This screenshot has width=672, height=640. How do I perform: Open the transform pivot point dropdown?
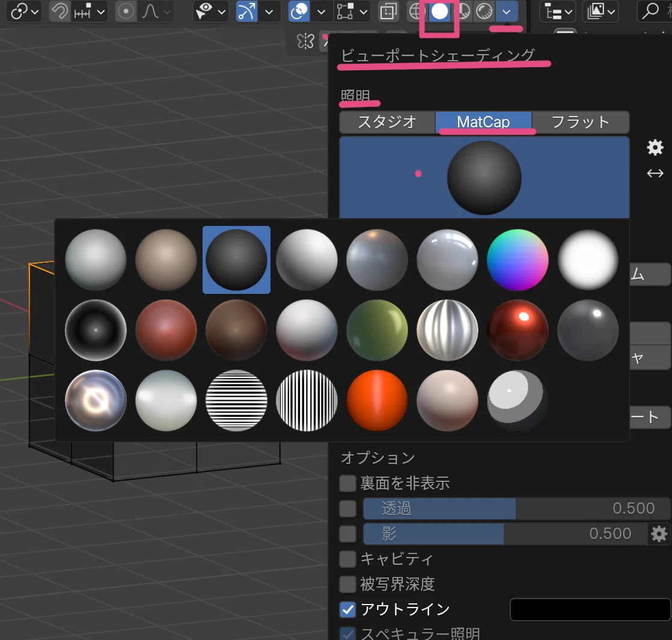(x=25, y=11)
